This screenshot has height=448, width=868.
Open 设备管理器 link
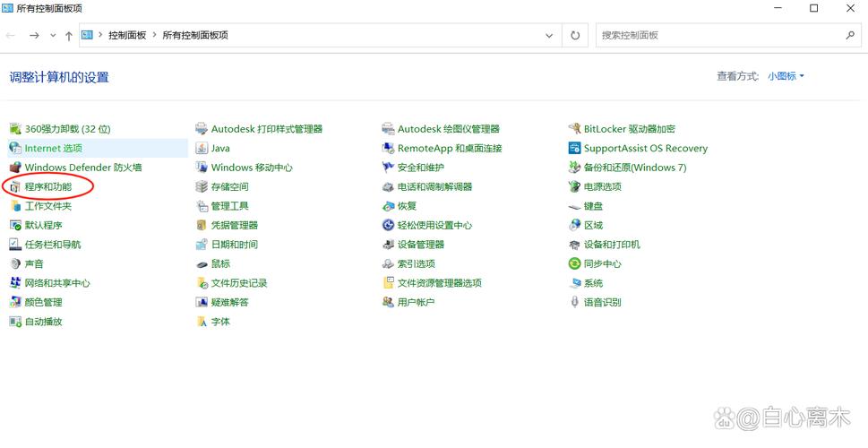(421, 245)
